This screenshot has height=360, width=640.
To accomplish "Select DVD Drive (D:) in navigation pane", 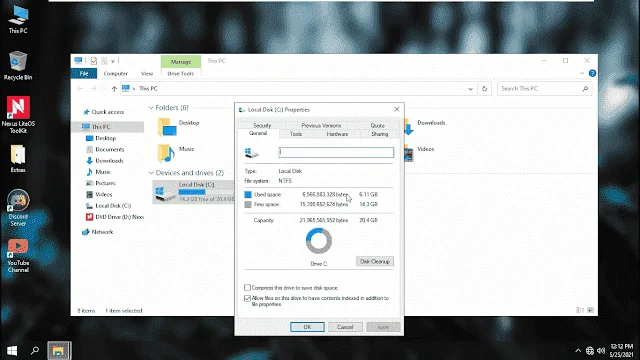I will coord(115,217).
